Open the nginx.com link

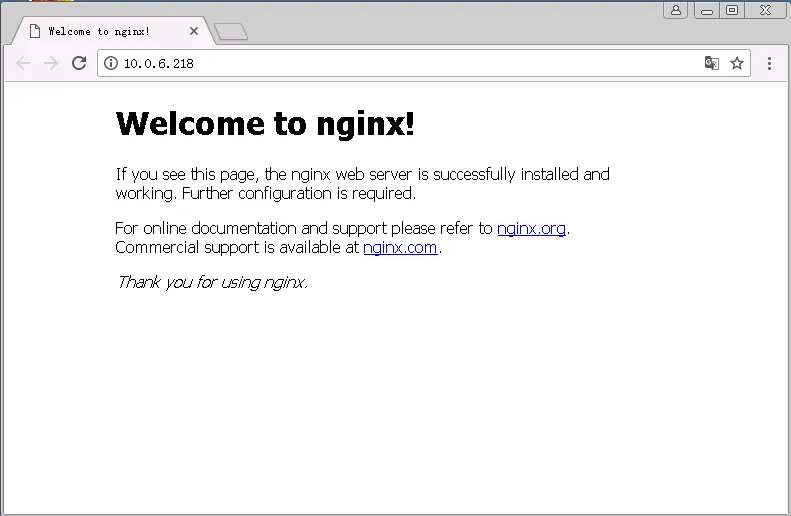click(400, 248)
